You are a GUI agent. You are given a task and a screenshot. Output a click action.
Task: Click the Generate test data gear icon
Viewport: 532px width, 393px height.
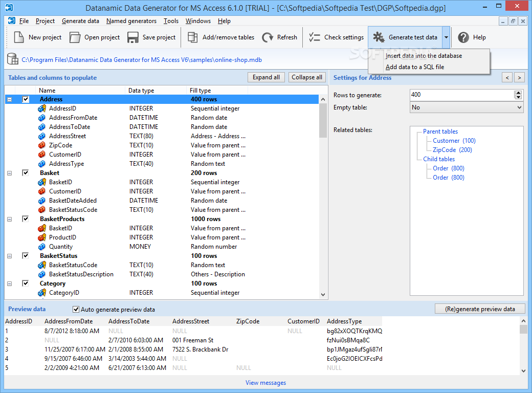(x=379, y=37)
